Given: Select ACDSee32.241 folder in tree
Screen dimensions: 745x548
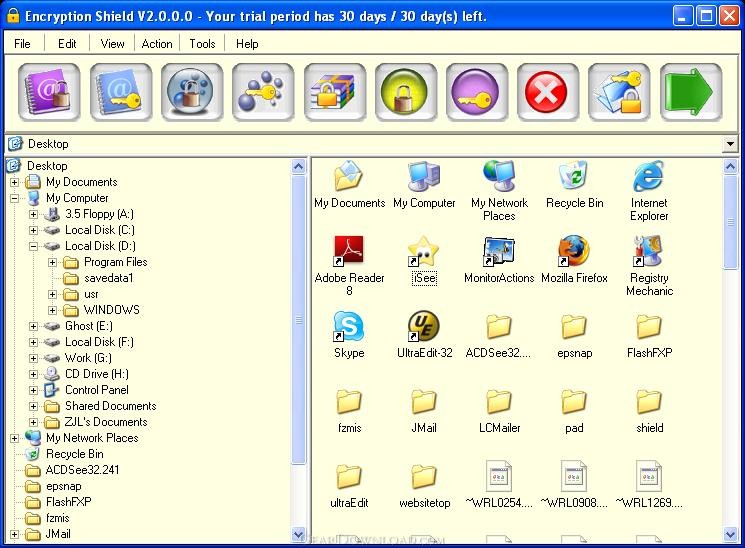Looking at the screenshot, I should [82, 470].
